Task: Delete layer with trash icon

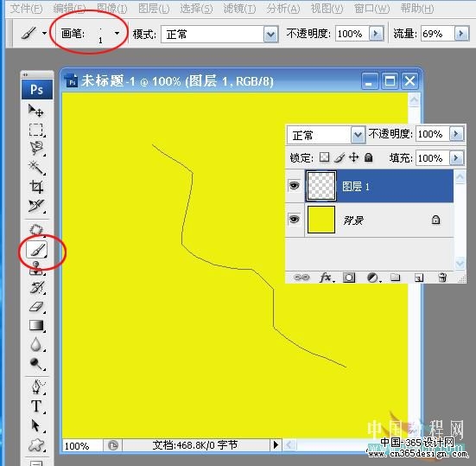Action: pos(442,277)
